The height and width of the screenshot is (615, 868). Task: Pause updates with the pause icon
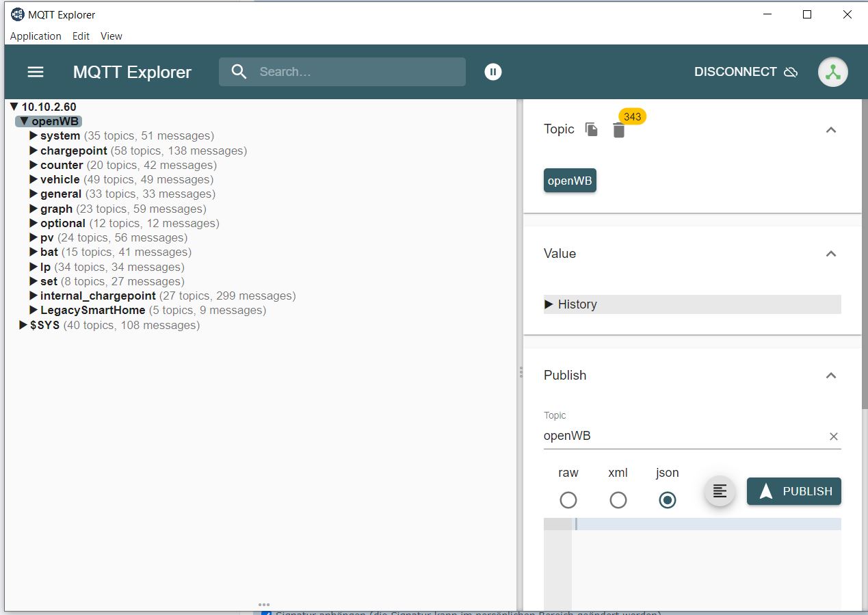493,72
